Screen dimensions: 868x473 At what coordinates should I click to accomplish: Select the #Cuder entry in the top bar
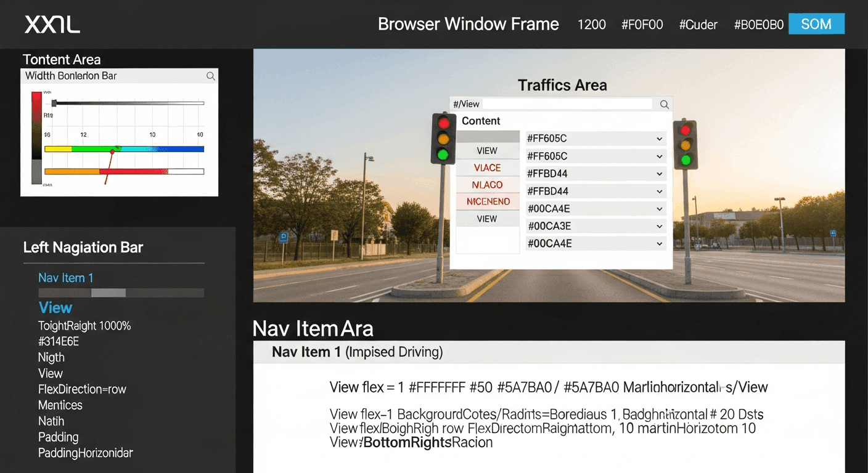[x=698, y=25]
